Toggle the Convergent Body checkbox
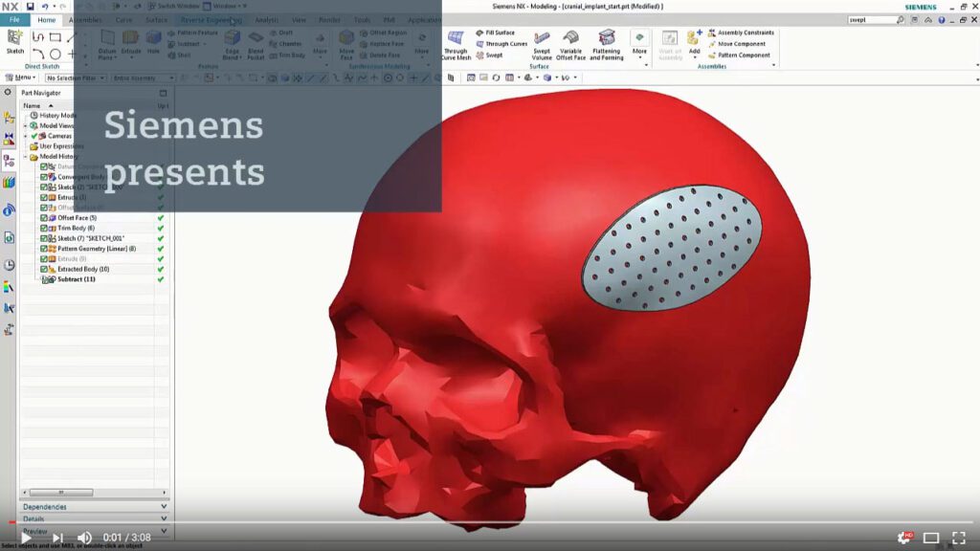 click(x=44, y=177)
